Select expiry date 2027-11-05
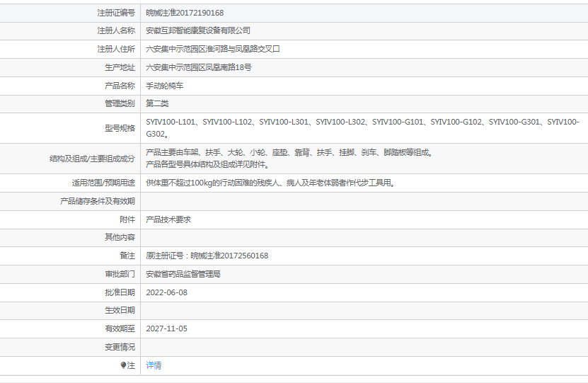Viewport: 588px width, 383px height. point(166,328)
